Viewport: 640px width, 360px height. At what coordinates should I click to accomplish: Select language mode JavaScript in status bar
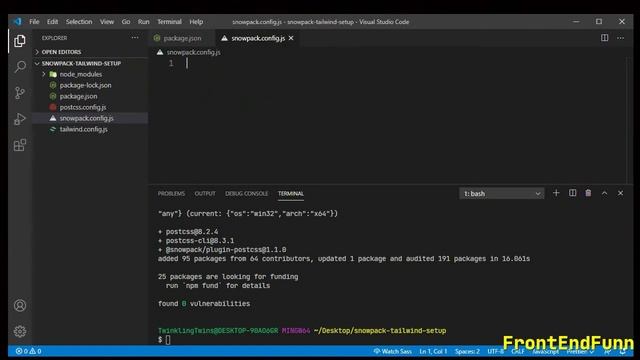tap(545, 351)
